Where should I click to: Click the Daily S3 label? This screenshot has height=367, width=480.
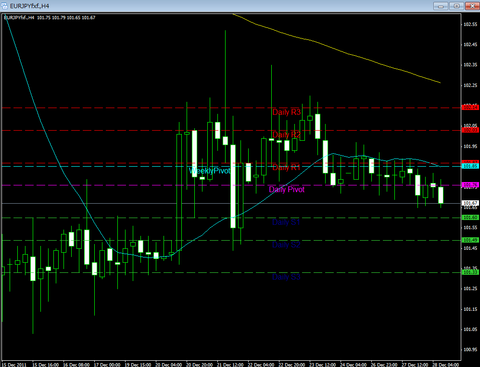pos(286,277)
